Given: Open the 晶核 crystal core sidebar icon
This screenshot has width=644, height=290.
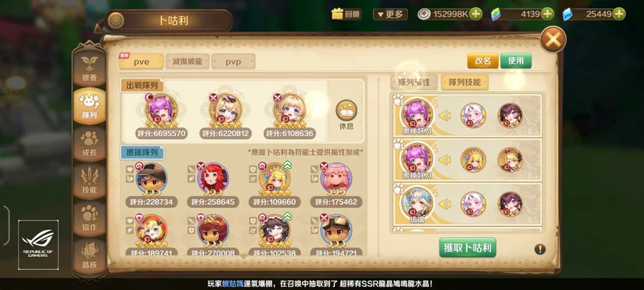Looking at the screenshot, I should click(x=89, y=256).
